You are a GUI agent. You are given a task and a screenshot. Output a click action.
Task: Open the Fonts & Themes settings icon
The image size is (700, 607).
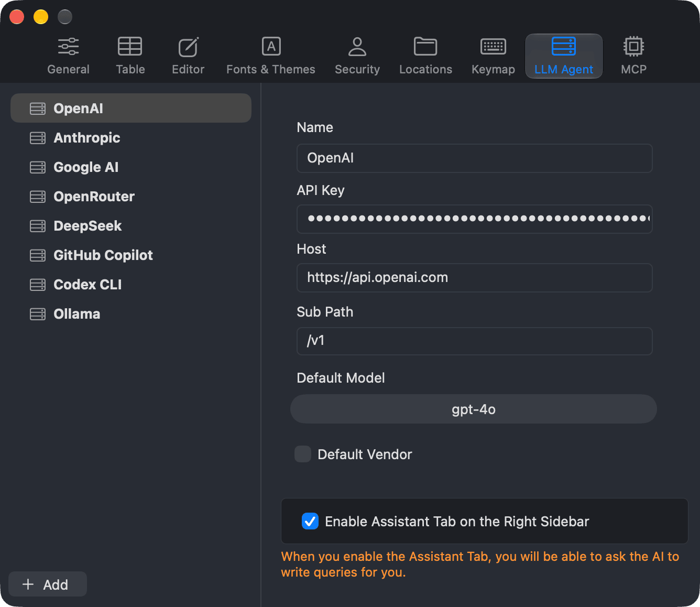click(x=271, y=47)
